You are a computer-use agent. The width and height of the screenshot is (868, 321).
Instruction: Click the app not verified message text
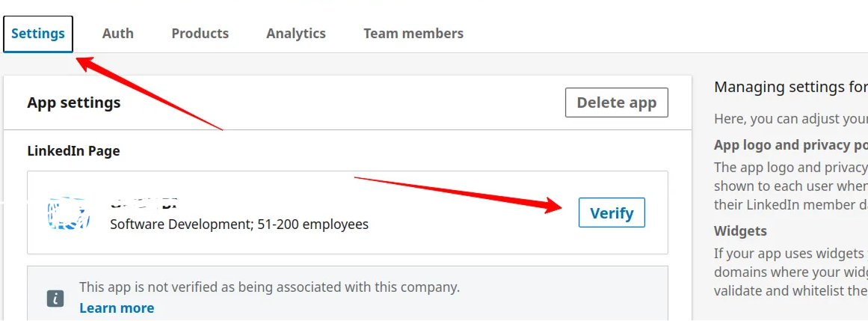(269, 287)
